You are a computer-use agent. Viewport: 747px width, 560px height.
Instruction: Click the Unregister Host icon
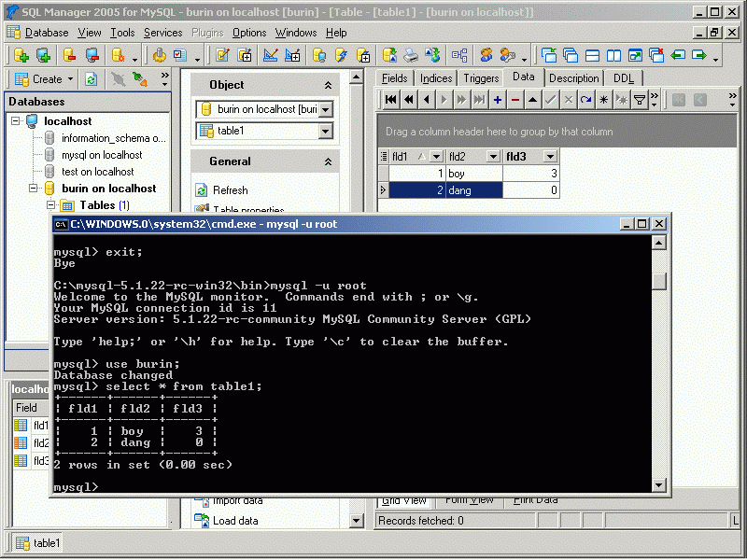click(x=92, y=55)
